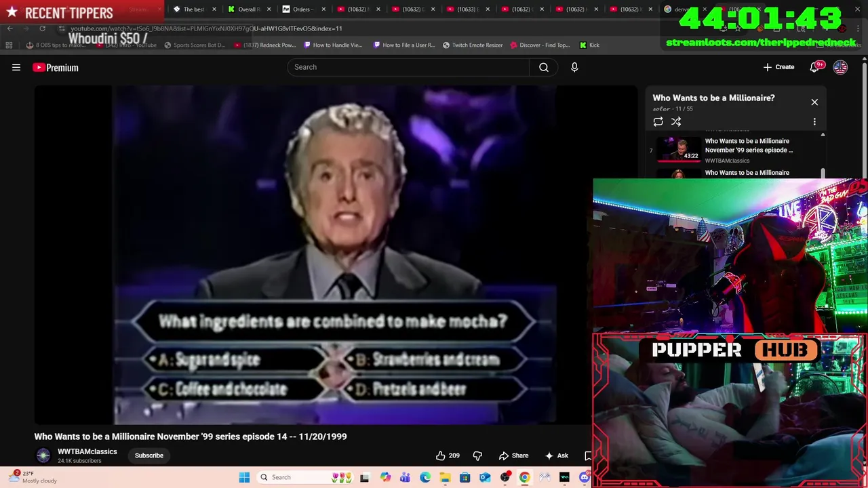
Task: Click video title 'Who Wants to be a Millionaire November '99'
Action: [191, 436]
